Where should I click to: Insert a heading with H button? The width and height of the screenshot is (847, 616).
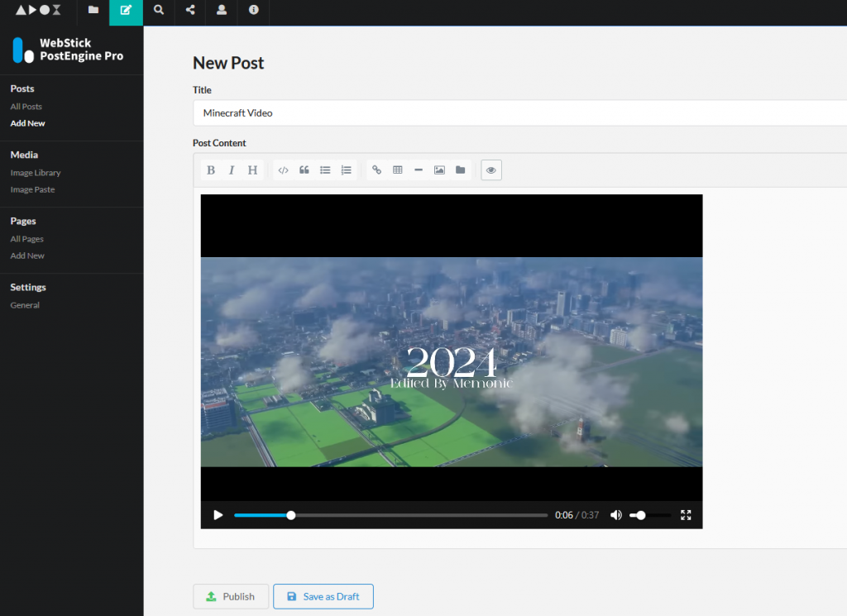coord(252,170)
